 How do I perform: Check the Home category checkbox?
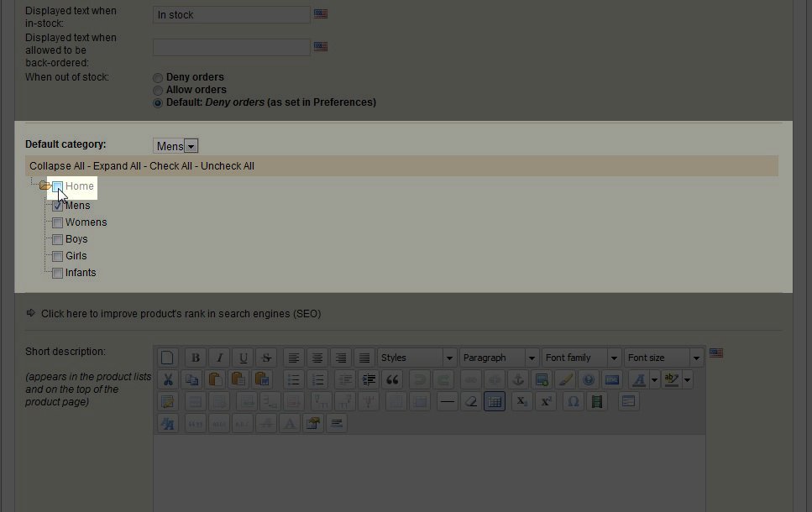click(x=57, y=186)
